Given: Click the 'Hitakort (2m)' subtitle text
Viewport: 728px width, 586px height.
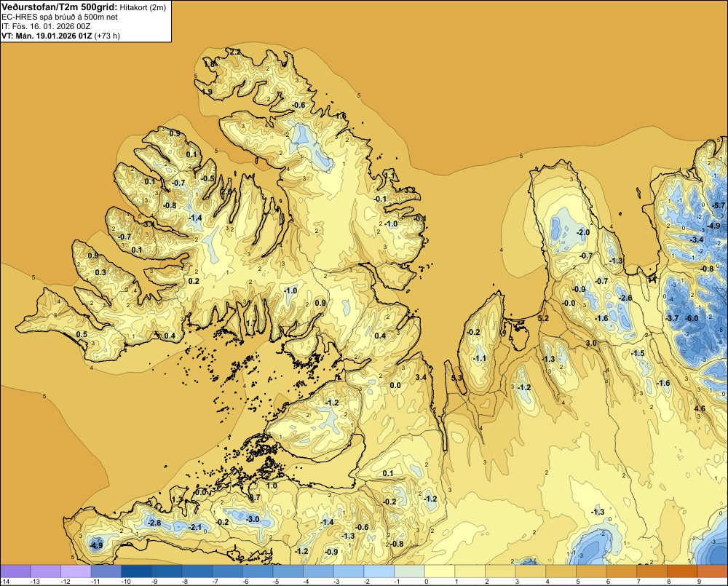Looking at the screenshot, I should pyautogui.click(x=143, y=7).
